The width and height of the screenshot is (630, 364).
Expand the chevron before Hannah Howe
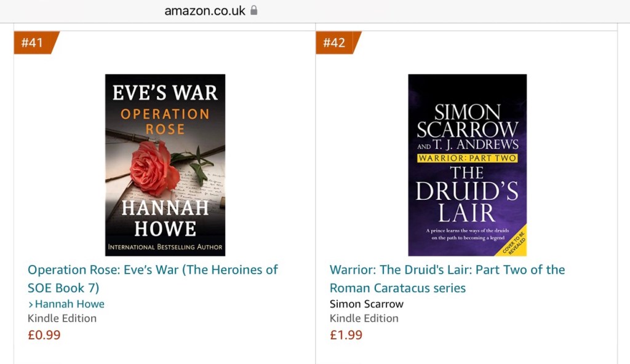pyautogui.click(x=31, y=304)
